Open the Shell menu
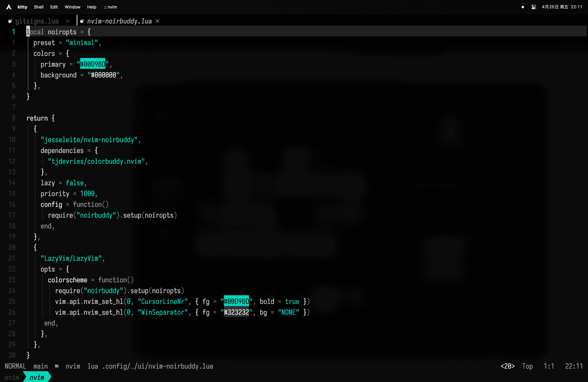This screenshot has height=382, width=588. 39,7
